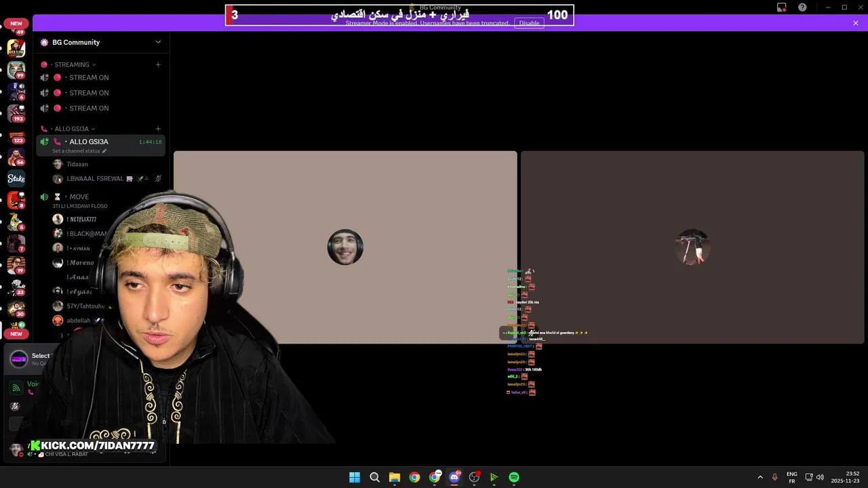Open the server with 5 badge
The height and width of the screenshot is (488, 868).
tap(16, 222)
